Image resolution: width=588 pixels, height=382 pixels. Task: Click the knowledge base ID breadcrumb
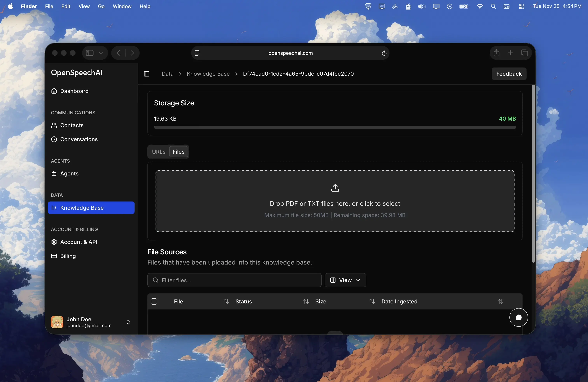298,74
